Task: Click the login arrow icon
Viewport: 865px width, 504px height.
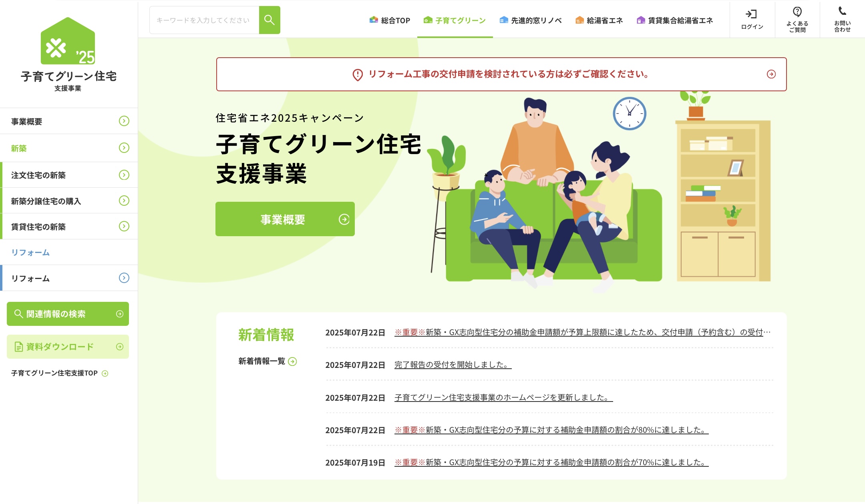Action: (x=751, y=14)
